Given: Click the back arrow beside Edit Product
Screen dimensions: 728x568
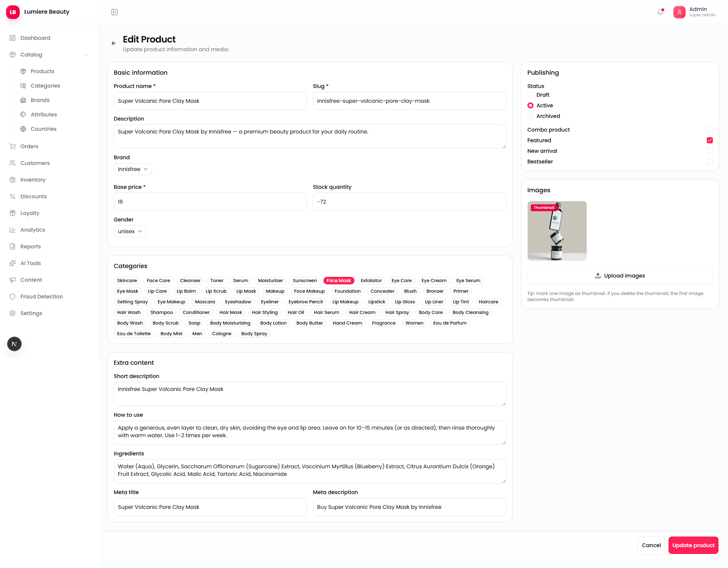Looking at the screenshot, I should coord(113,43).
